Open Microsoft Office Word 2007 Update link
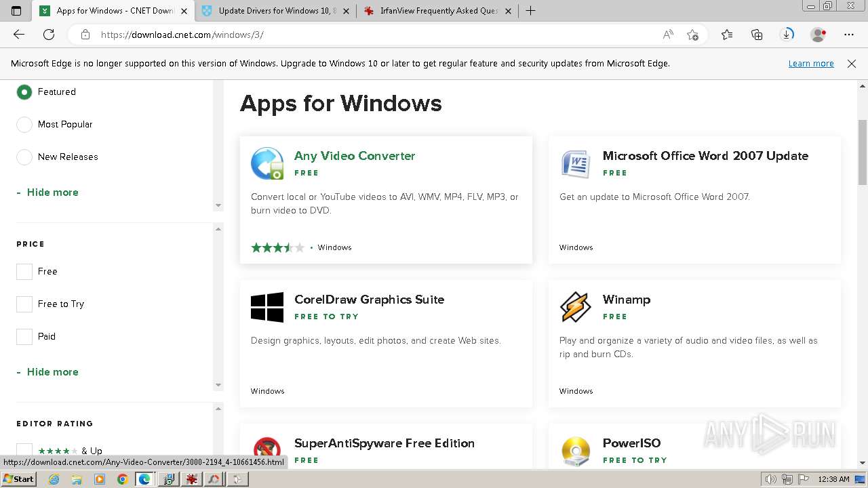The image size is (868, 488). point(705,156)
